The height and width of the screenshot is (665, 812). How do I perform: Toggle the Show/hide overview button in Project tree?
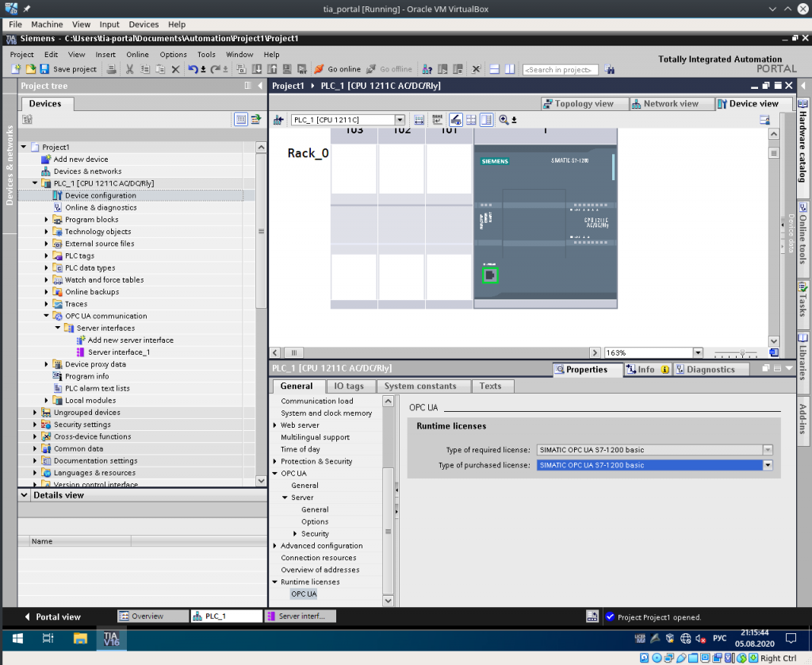click(x=241, y=120)
